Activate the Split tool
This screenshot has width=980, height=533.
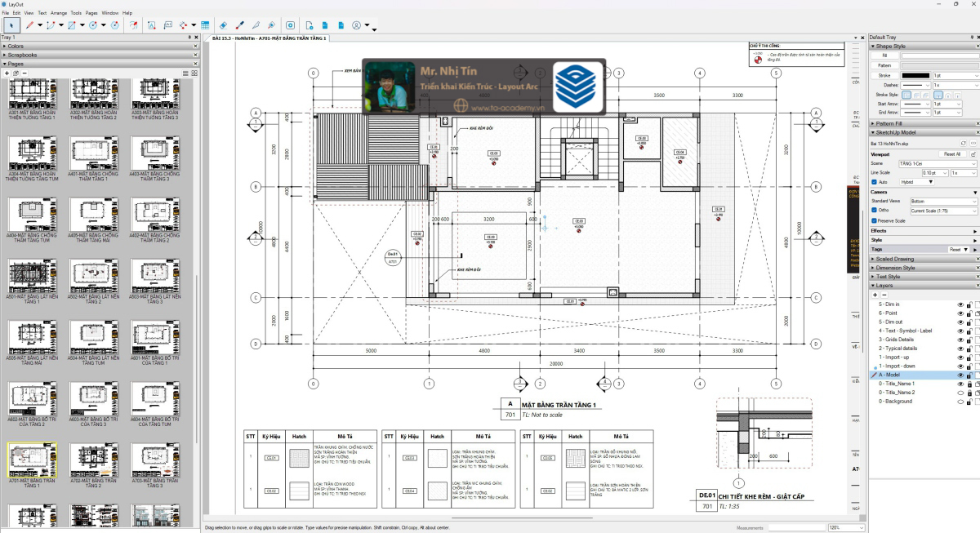click(x=256, y=25)
